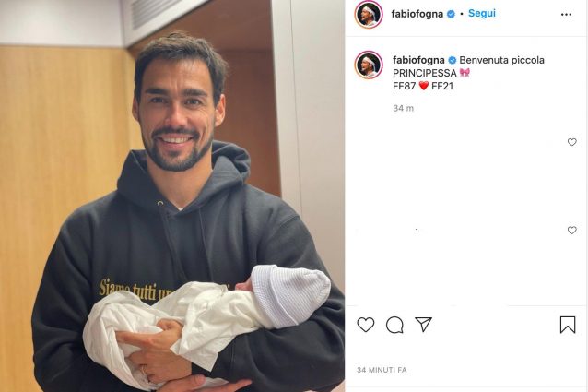Open fabiofogna profile from header username
This screenshot has height=392, width=588.
[x=417, y=14]
